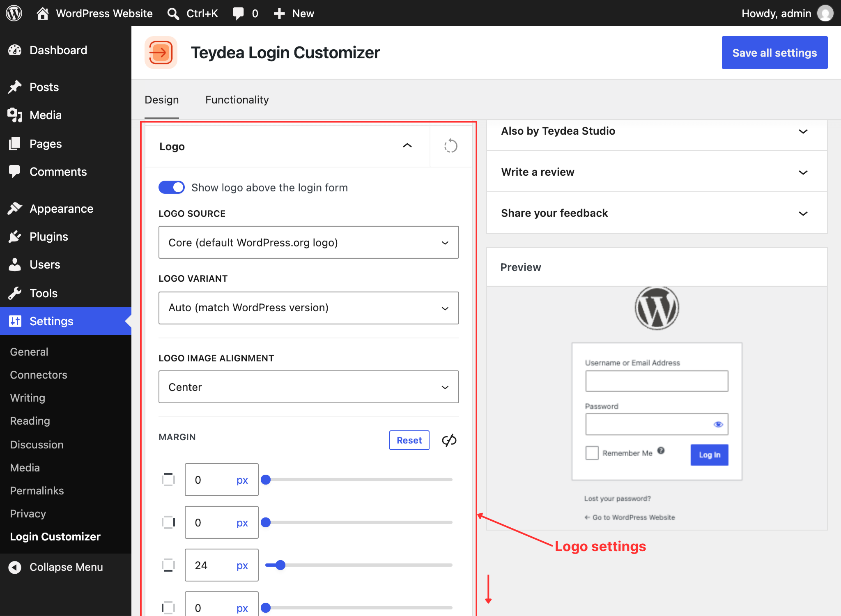This screenshot has width=841, height=616.
Task: Click the top margin value field
Action: click(x=222, y=480)
